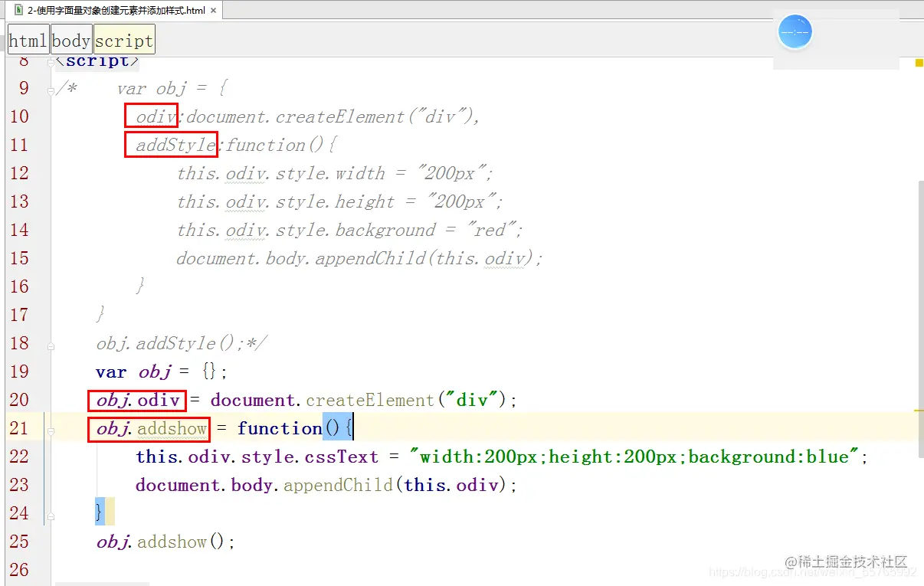This screenshot has width=924, height=586.
Task: Click 'createElement' on line 20
Action: 370,401
